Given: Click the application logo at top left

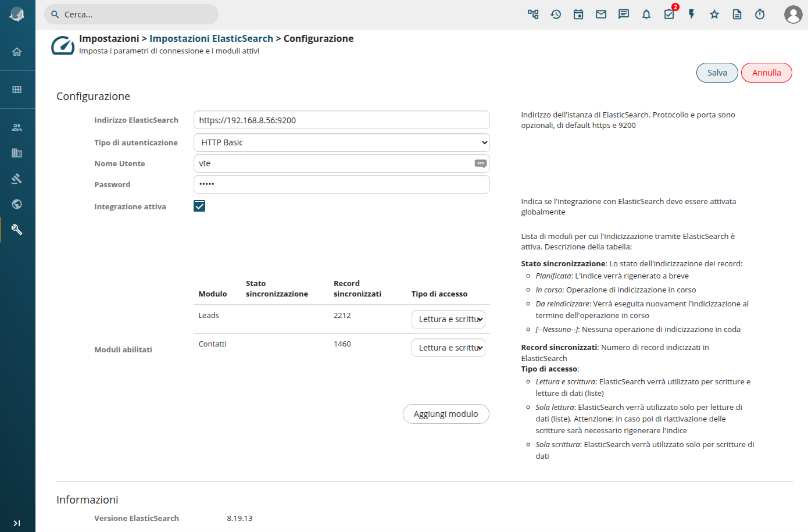Looking at the screenshot, I should [17, 15].
